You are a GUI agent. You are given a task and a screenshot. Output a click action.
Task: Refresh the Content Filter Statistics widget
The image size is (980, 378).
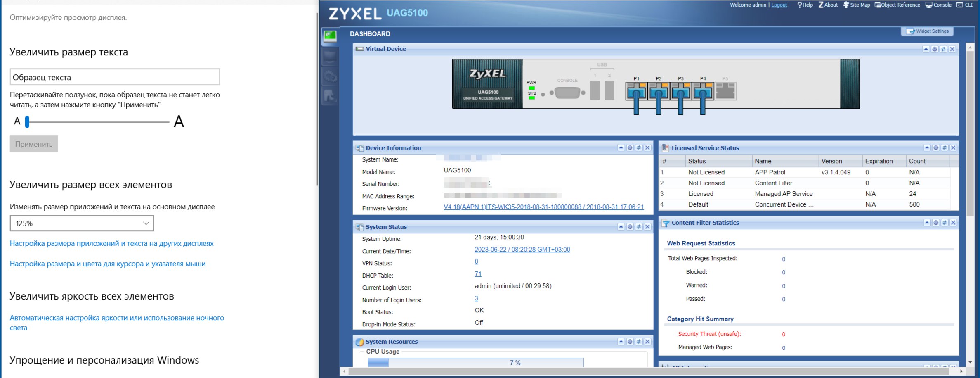tap(945, 223)
